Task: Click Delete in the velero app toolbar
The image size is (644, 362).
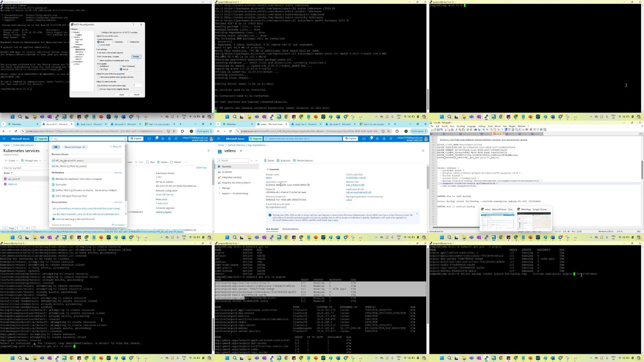Action: 269,160
